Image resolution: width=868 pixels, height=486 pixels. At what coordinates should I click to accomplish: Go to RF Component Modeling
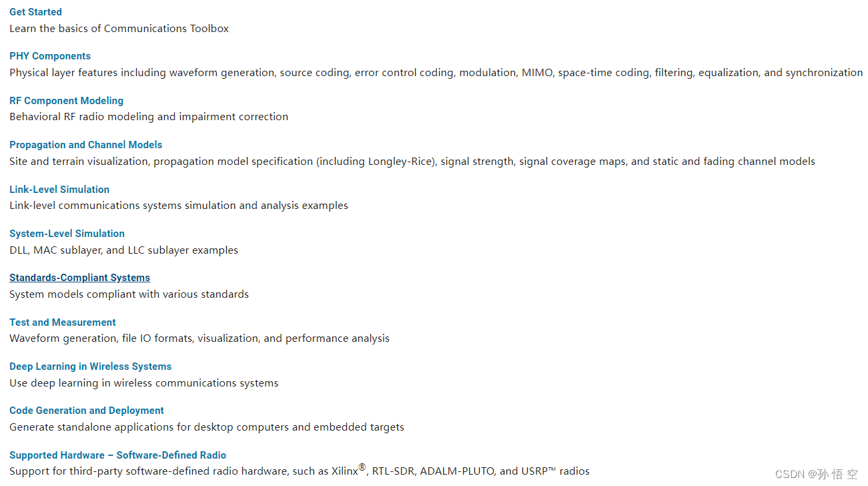[x=66, y=101]
